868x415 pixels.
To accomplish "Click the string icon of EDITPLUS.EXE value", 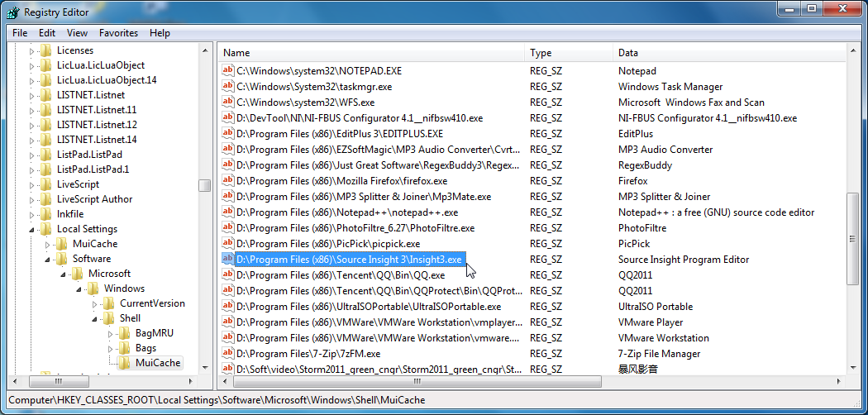I will pyautogui.click(x=227, y=133).
